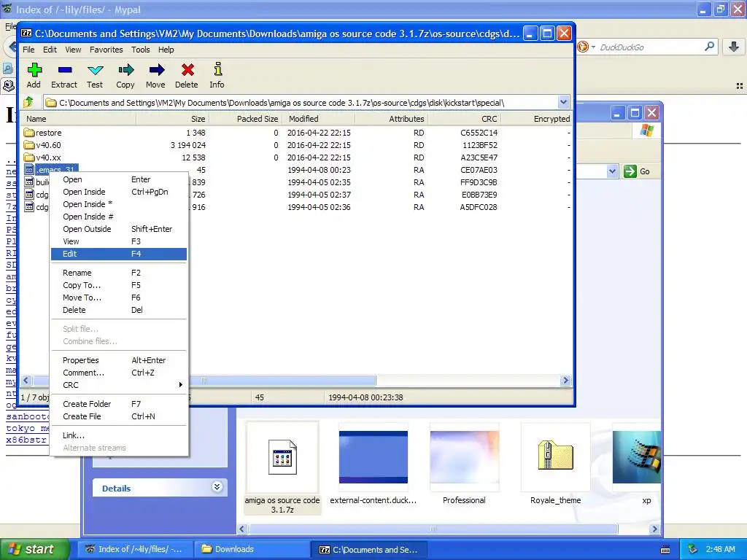Screen dimensions: 747x560
Task: Click the red Delete toolbar icon
Action: [187, 71]
